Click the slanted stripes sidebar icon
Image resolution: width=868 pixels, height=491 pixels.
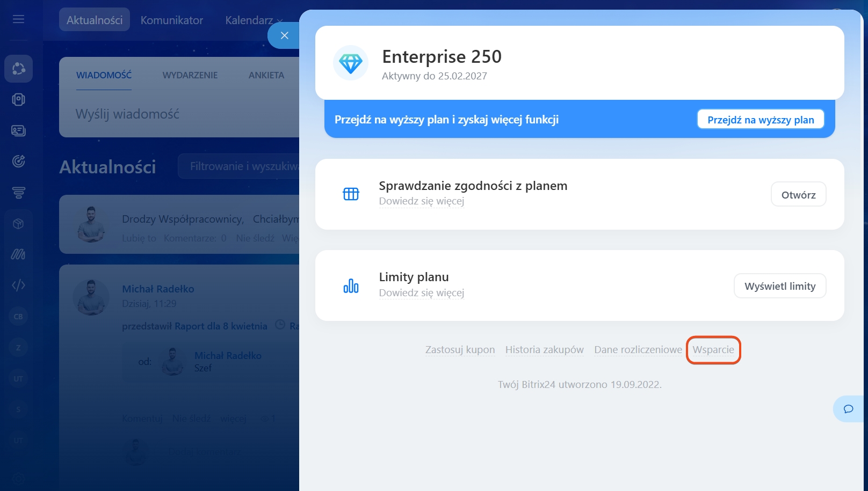[x=19, y=254]
